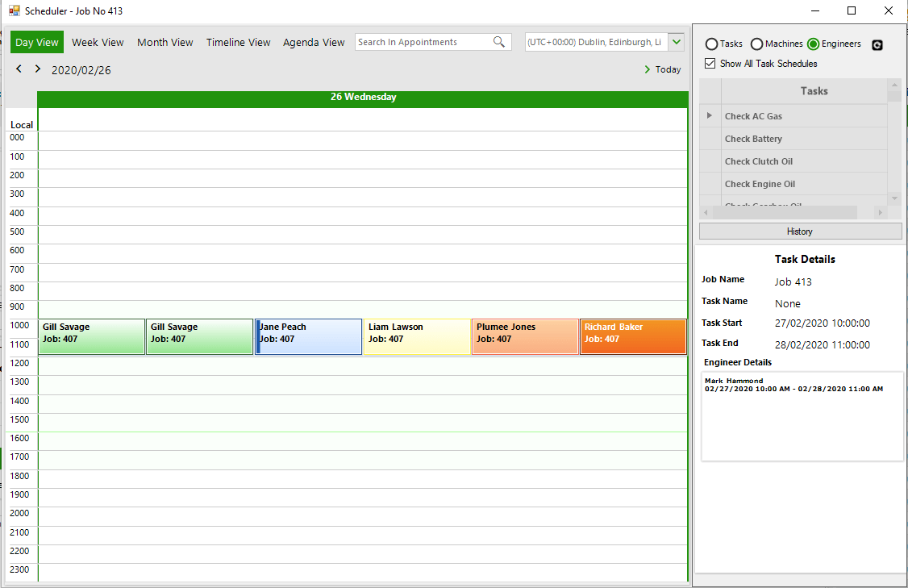Click the down arrow on the Tasks list scrollbar
This screenshot has height=588, width=908.
(893, 198)
